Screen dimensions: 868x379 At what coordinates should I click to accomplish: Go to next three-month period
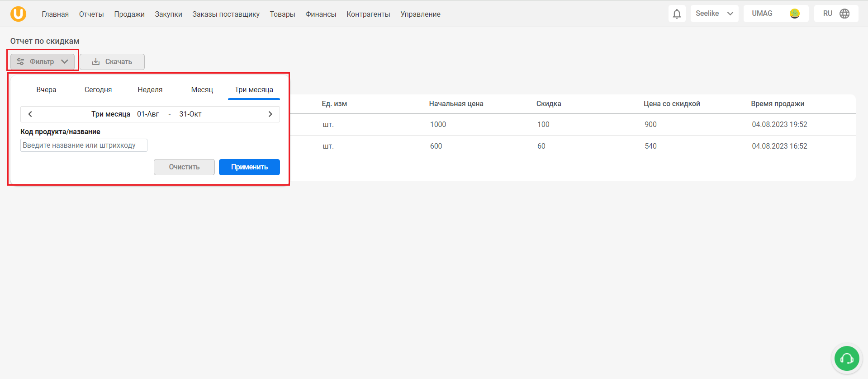(270, 114)
